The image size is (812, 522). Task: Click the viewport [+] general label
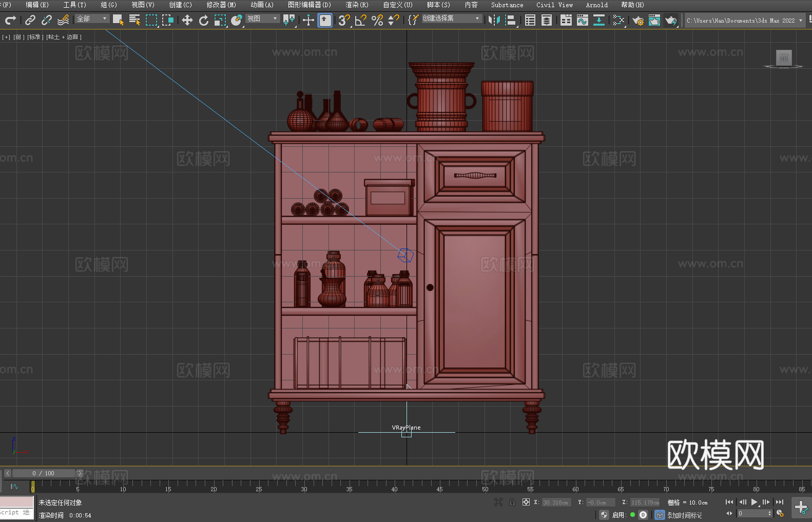click(x=6, y=37)
